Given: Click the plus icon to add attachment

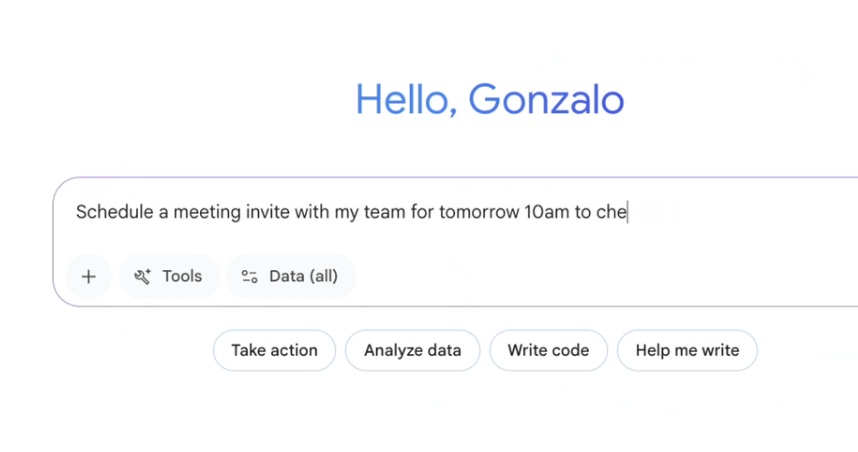Looking at the screenshot, I should pos(89,276).
